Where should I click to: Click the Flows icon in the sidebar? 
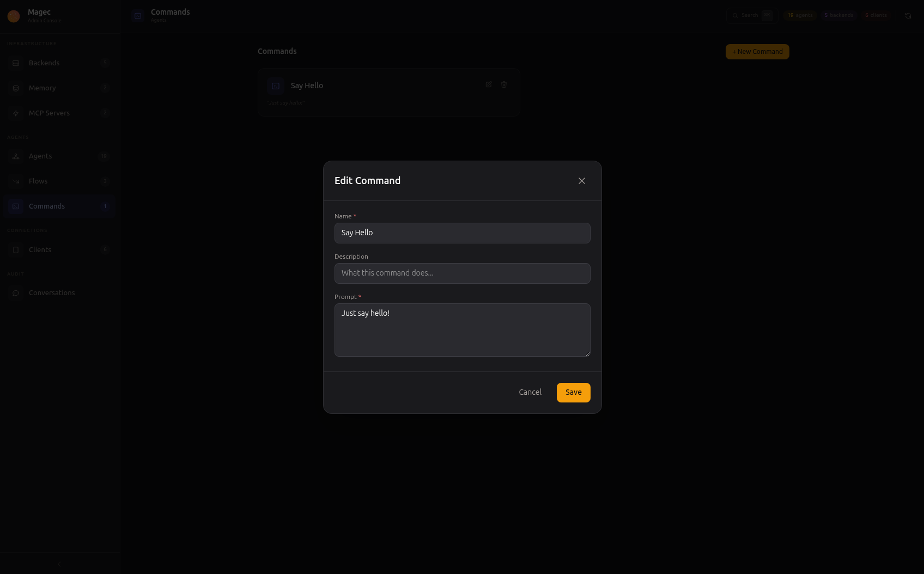[x=15, y=181]
